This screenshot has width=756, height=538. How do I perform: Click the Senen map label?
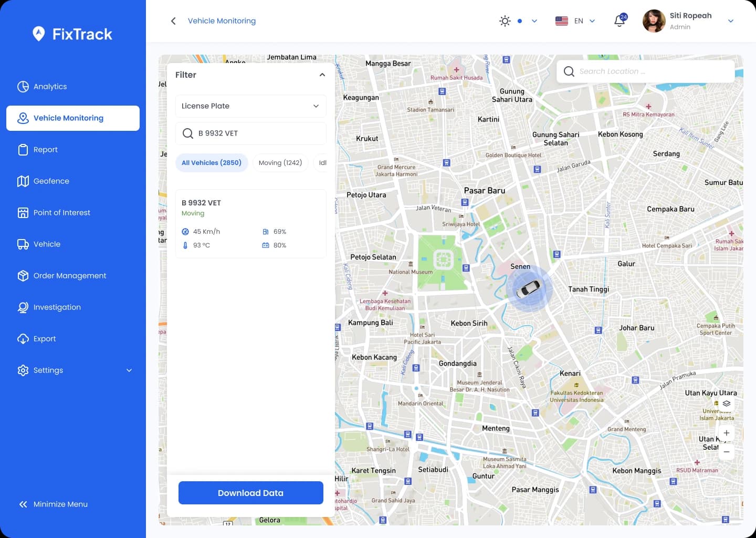[520, 266]
